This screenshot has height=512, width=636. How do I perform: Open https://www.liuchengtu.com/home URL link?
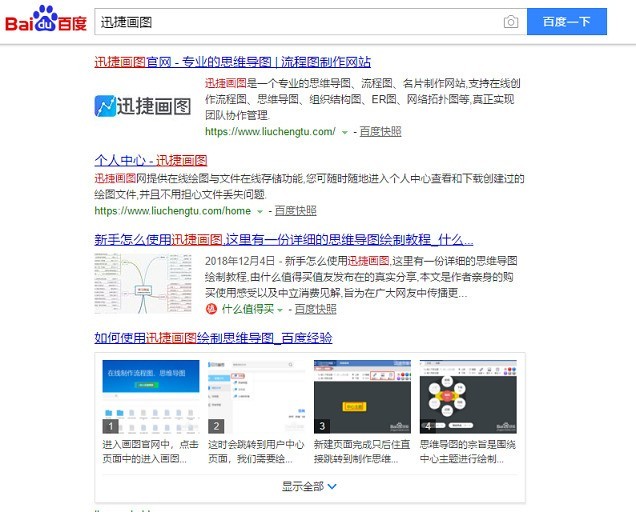(x=173, y=211)
